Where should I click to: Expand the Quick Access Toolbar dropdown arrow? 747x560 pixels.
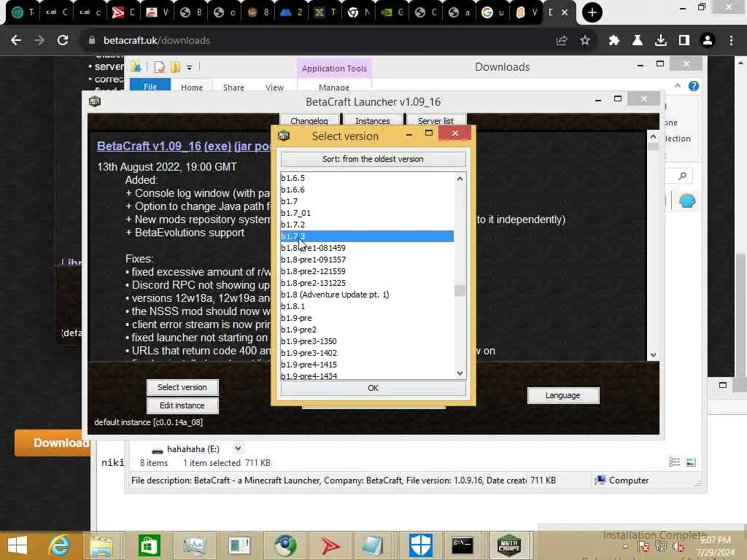tap(189, 68)
